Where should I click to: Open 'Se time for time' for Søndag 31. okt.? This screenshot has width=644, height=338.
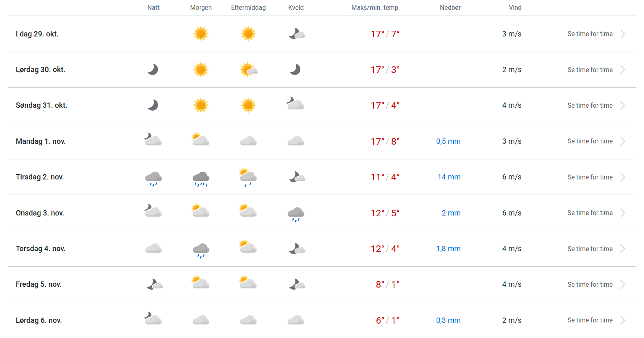[590, 106]
